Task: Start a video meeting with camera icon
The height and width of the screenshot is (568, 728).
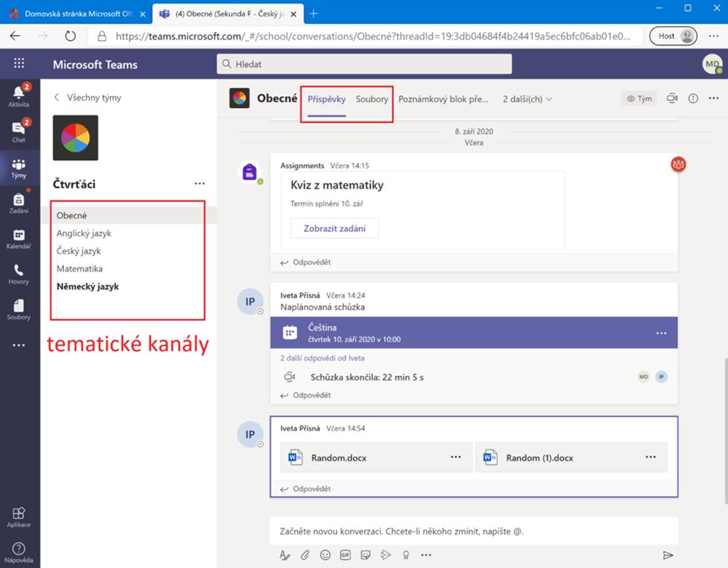Action: 672,98
